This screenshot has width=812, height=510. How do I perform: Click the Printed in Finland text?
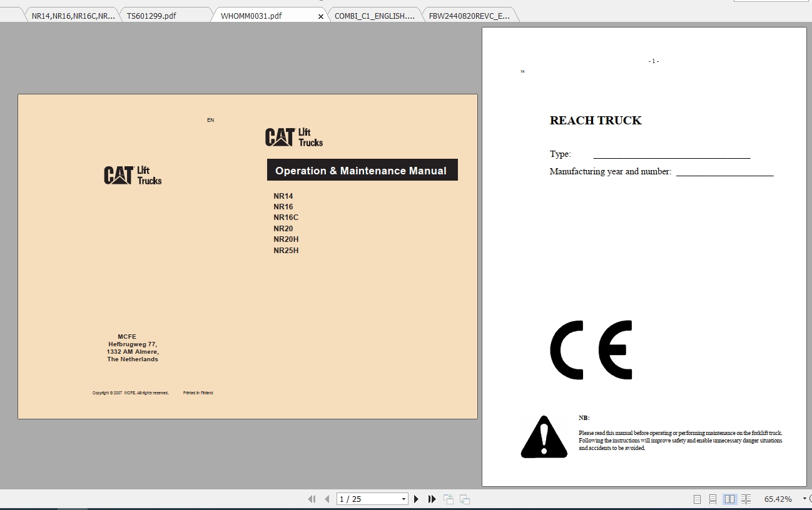tap(198, 393)
